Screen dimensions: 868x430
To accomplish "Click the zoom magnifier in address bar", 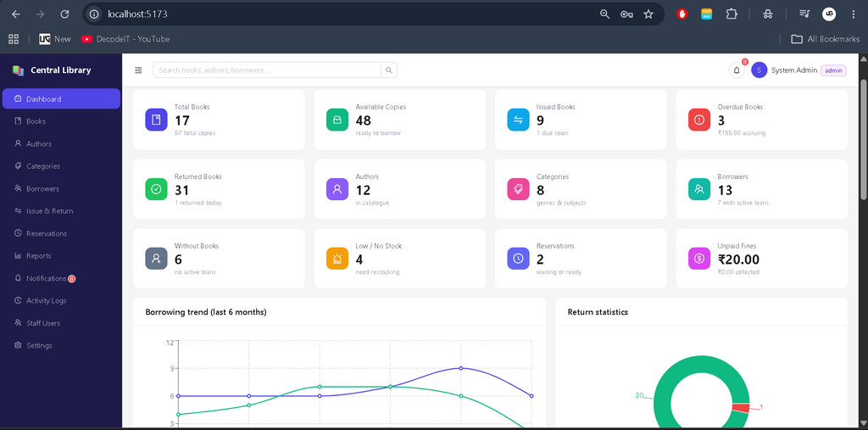I will point(604,14).
